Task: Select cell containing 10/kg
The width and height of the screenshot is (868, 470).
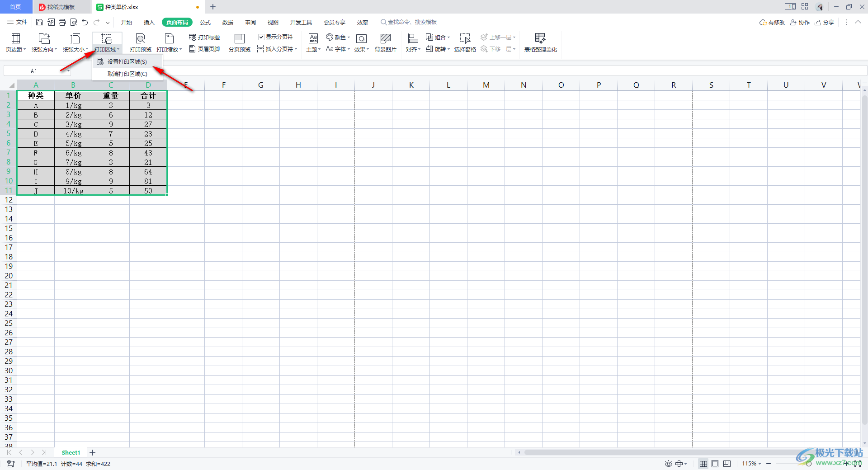Action: (x=73, y=191)
